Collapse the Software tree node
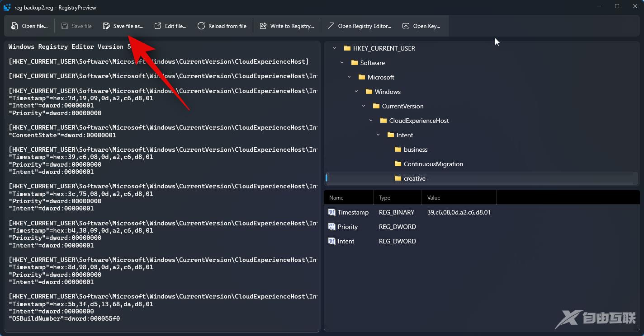Screen dimensions: 644x336 tap(342, 63)
